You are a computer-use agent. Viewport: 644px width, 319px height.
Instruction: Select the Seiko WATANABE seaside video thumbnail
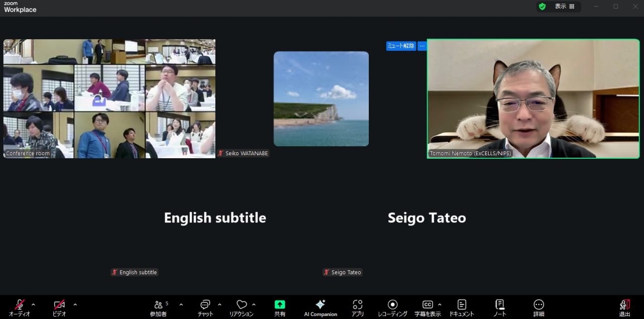click(x=321, y=99)
